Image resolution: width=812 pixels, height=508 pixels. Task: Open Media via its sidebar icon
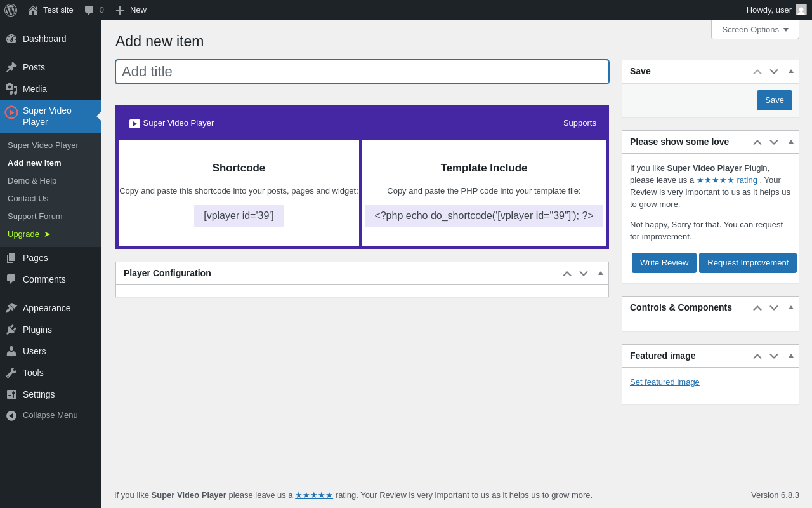[11, 89]
